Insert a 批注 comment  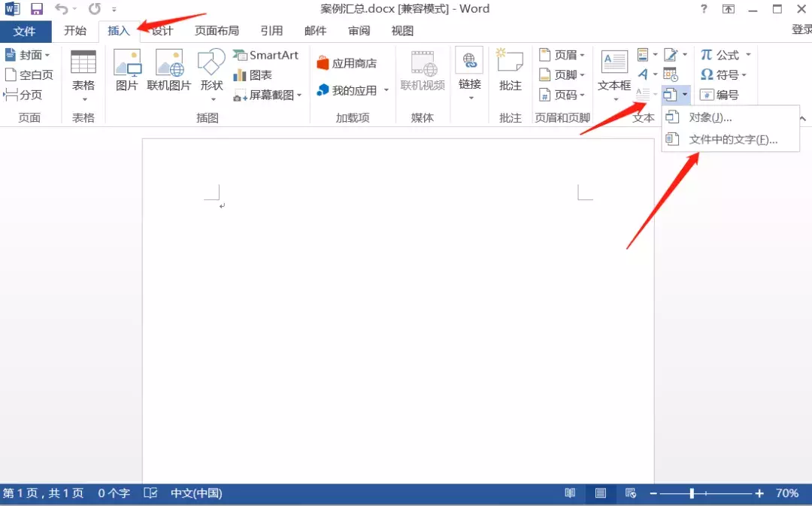(510, 71)
